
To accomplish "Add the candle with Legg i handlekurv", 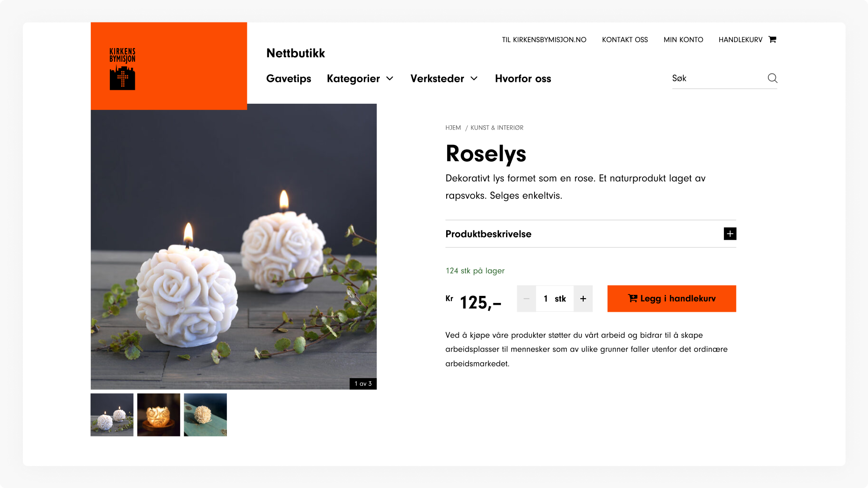I will (672, 299).
